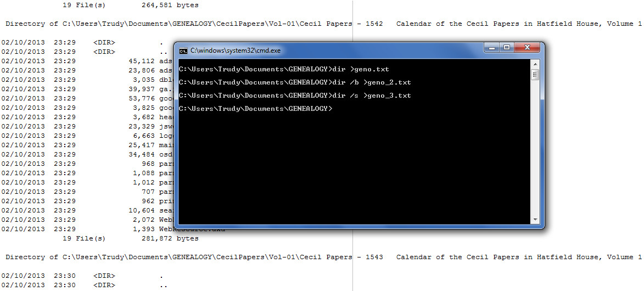Viewport: 644px width, 291px height.
Task: Click file size 23,329 in listing
Action: 142,127
